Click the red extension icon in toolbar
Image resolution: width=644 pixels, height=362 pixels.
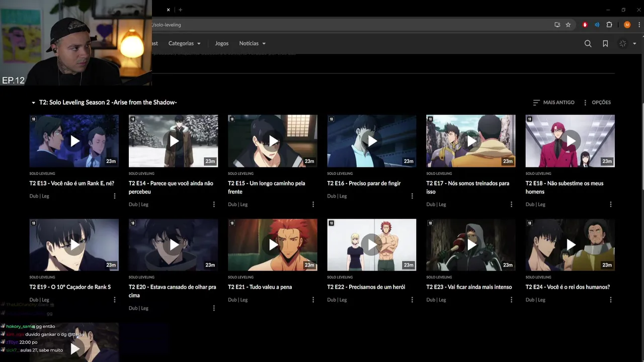585,25
